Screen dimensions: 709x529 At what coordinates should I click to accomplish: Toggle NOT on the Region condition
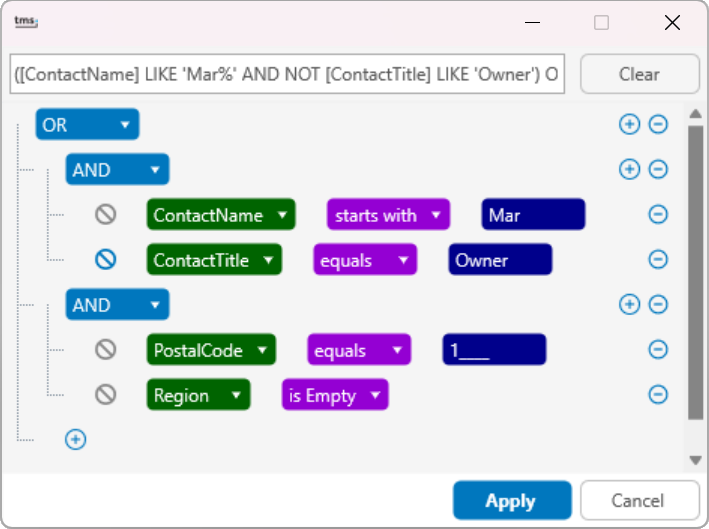coord(106,394)
